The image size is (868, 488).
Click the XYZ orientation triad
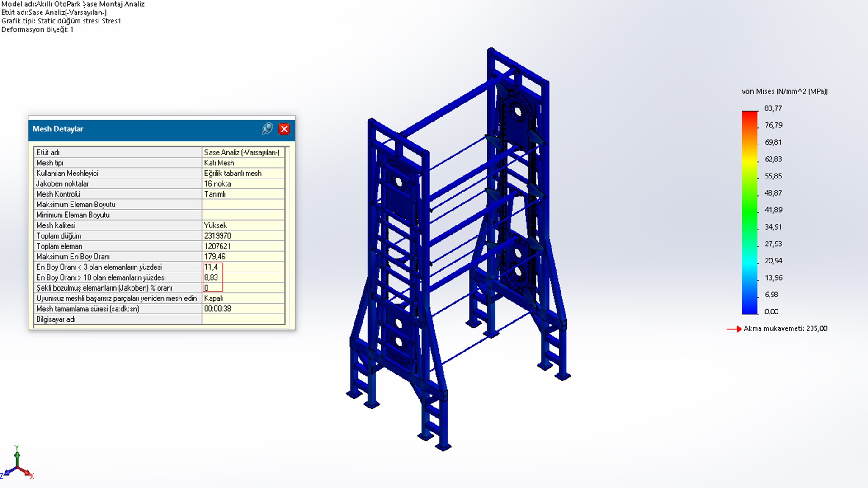click(17, 465)
